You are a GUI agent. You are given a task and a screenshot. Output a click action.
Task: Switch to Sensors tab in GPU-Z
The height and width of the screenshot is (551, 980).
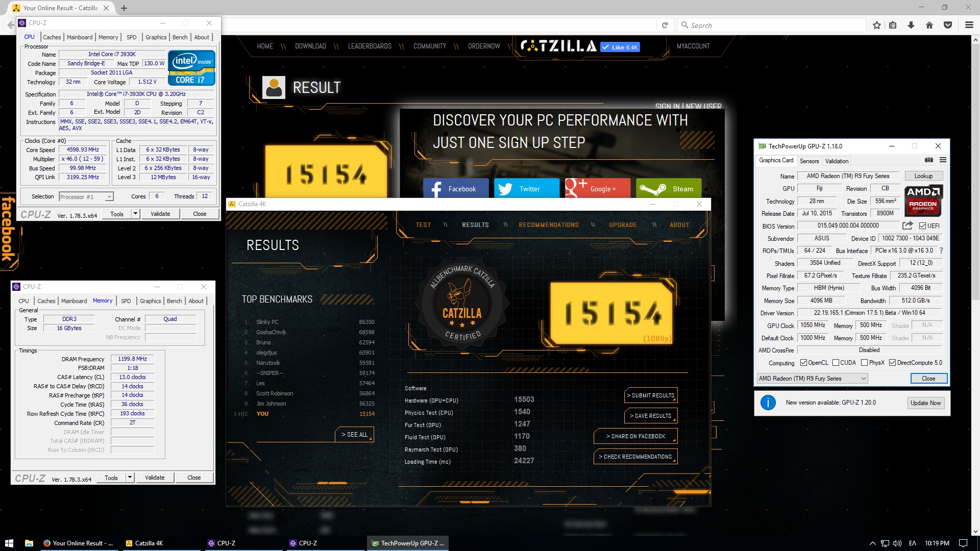pos(809,161)
